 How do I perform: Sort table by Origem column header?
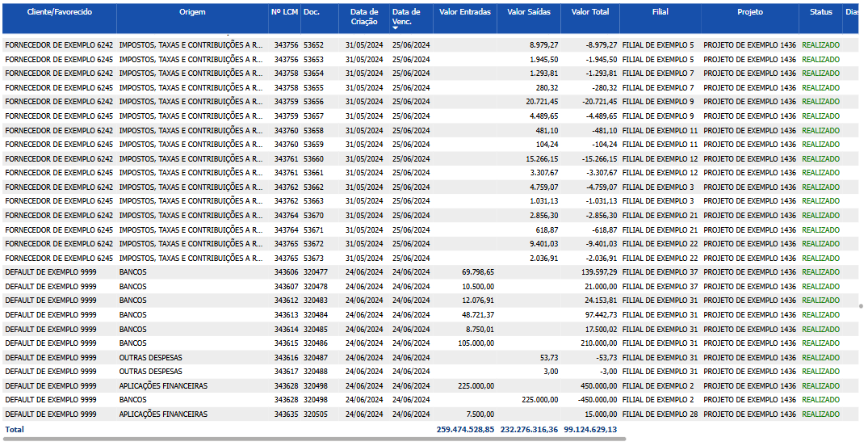pyautogui.click(x=192, y=12)
